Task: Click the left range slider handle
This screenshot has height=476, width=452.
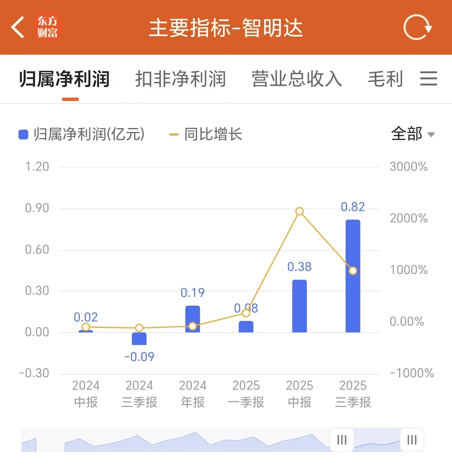Action: tap(342, 439)
